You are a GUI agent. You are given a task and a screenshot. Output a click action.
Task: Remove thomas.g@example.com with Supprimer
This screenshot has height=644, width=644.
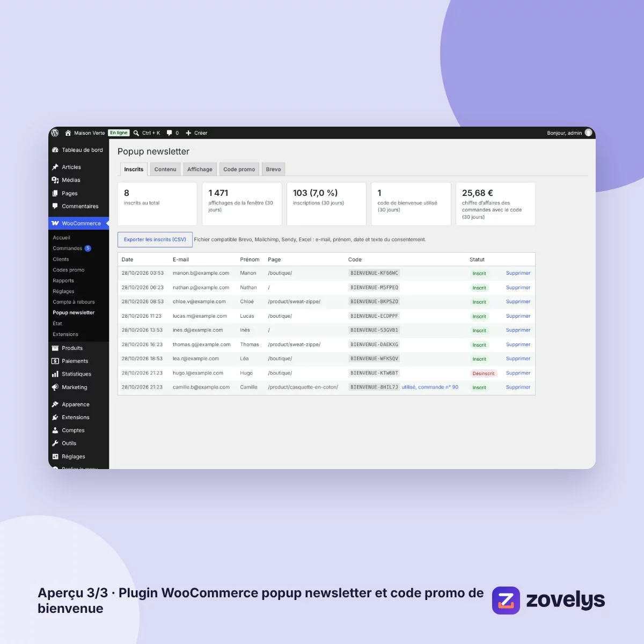[x=518, y=345]
